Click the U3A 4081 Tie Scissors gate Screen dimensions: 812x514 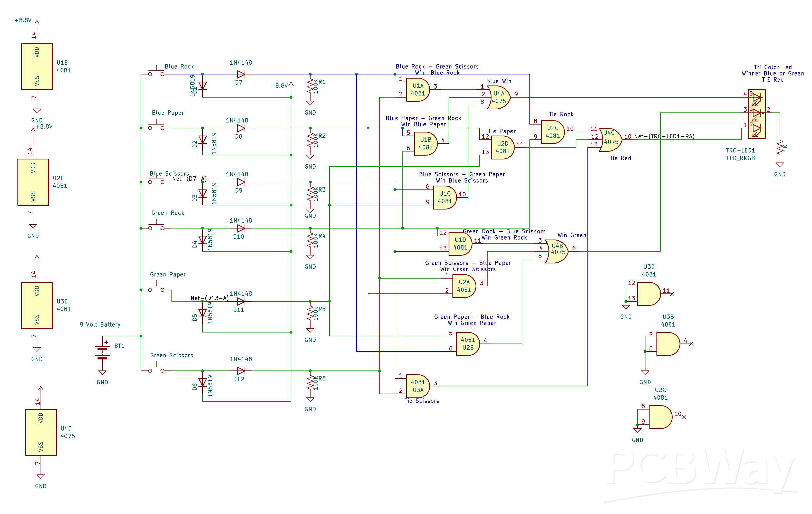click(418, 386)
